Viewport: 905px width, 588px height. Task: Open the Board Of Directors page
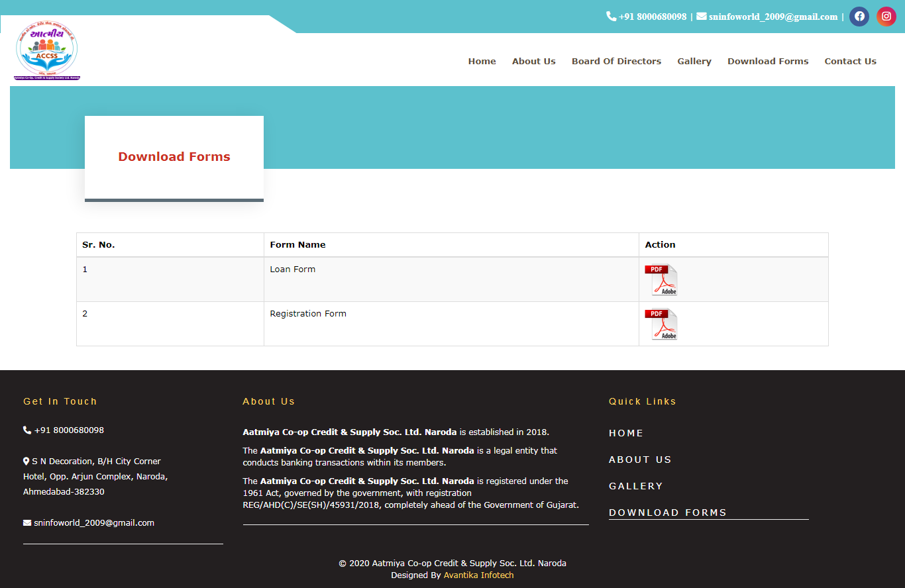pos(616,61)
